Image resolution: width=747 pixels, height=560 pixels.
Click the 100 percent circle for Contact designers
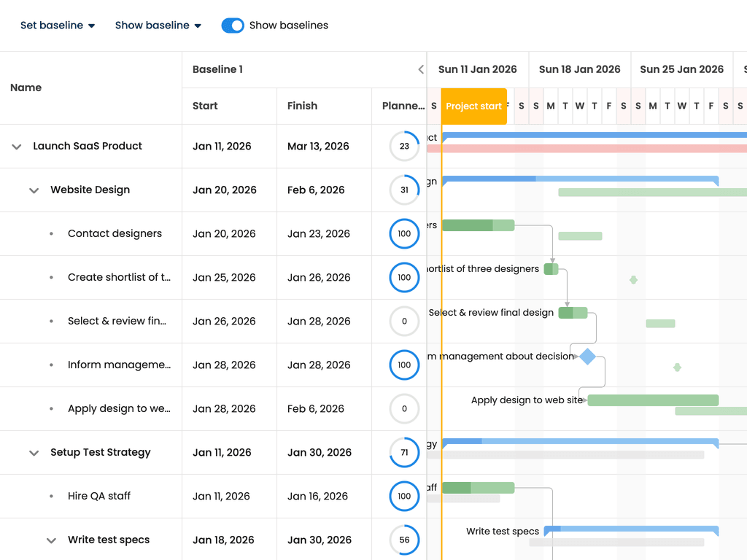(404, 234)
